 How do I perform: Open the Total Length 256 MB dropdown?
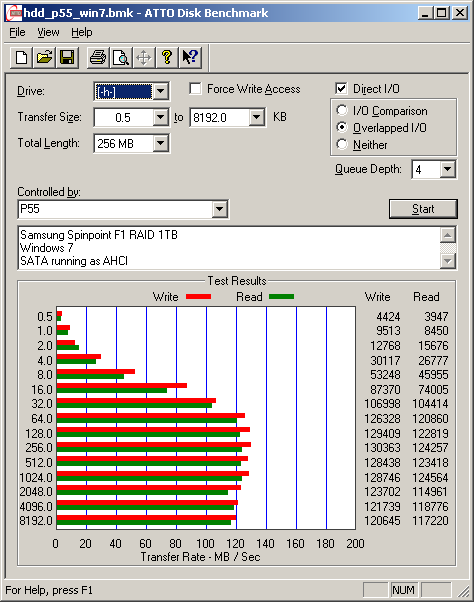(x=161, y=144)
